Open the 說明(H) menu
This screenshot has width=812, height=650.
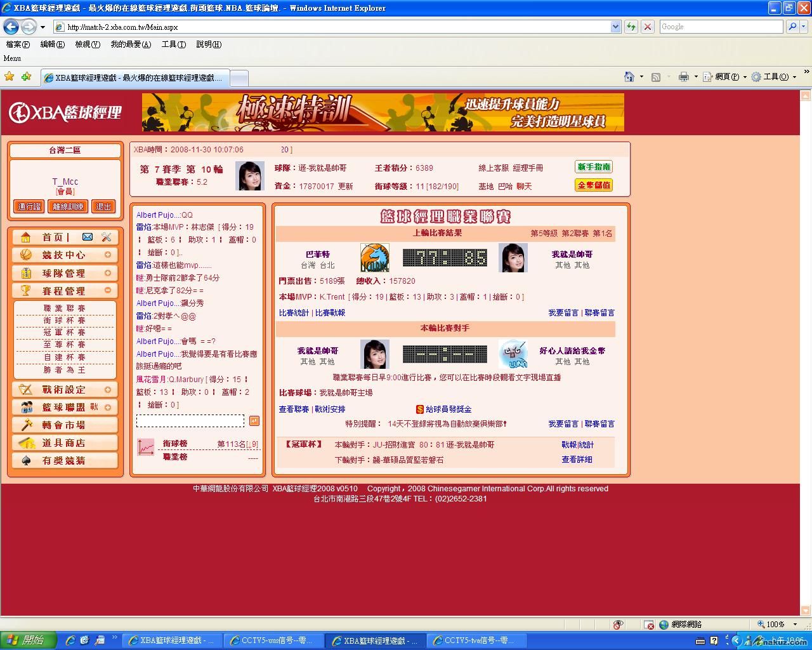pos(209,44)
